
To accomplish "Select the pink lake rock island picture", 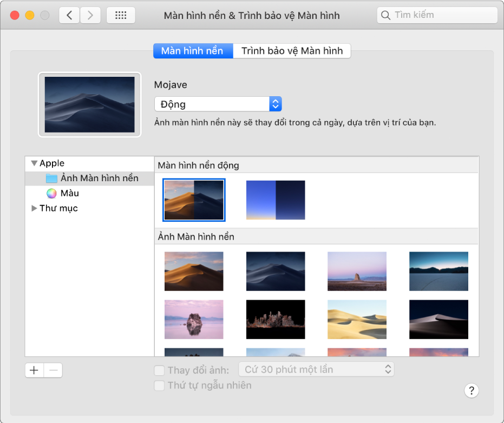I will [x=194, y=319].
